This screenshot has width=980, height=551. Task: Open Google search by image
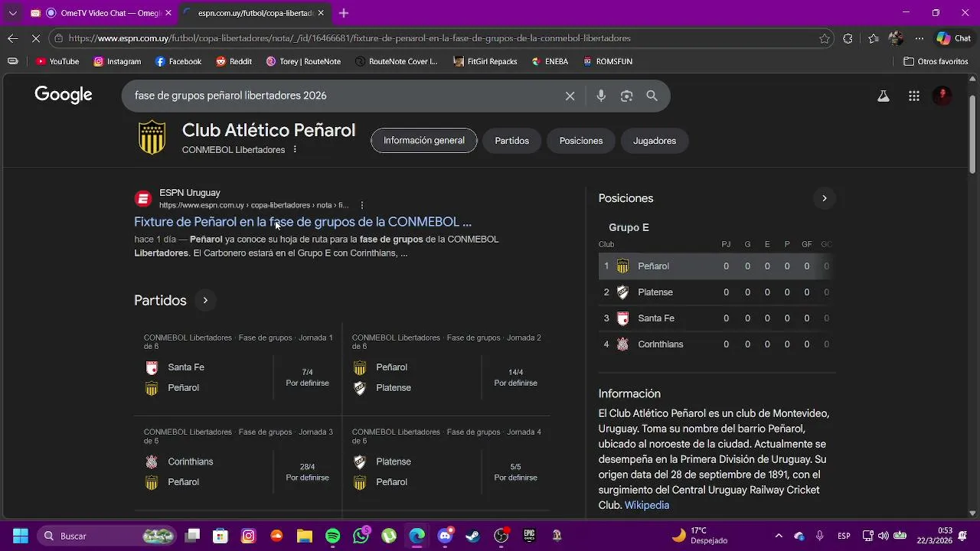(626, 96)
